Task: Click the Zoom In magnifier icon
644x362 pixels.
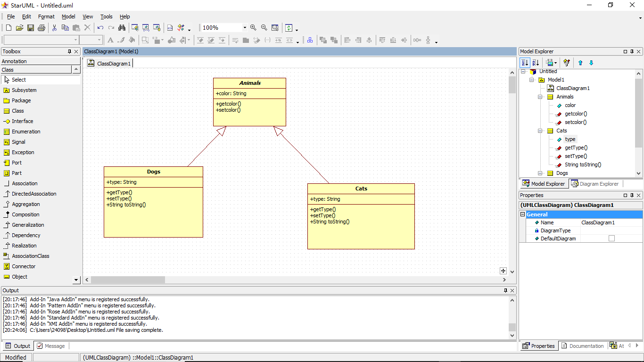Action: [253, 28]
